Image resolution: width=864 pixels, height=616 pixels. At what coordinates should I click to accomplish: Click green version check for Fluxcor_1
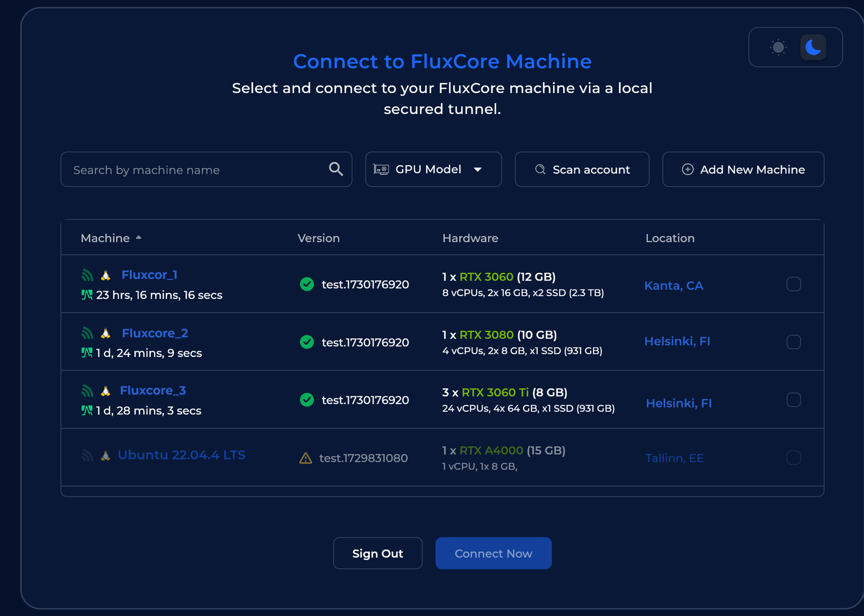(307, 284)
